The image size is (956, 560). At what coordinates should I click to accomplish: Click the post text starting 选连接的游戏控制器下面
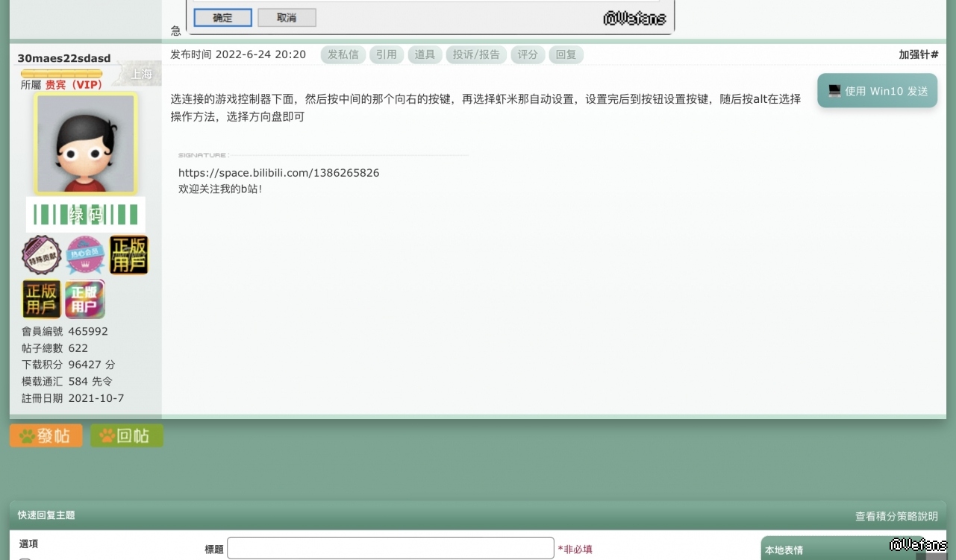tap(486, 108)
